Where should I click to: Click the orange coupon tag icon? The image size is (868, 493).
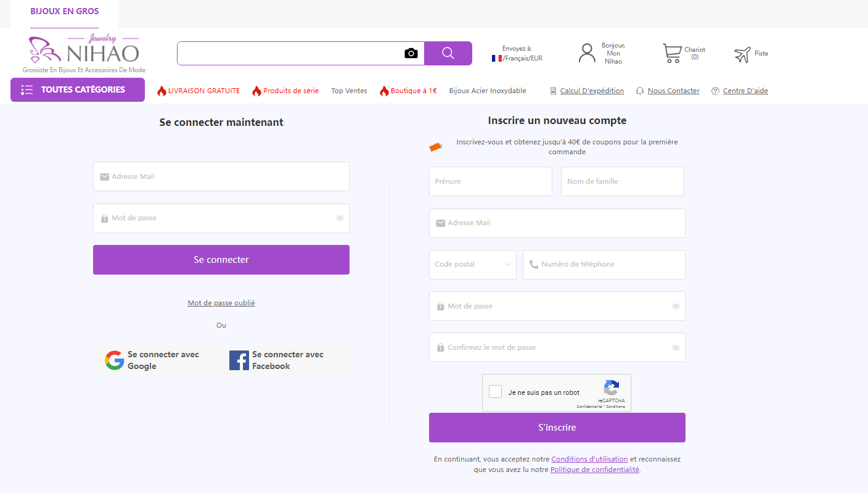coord(436,147)
